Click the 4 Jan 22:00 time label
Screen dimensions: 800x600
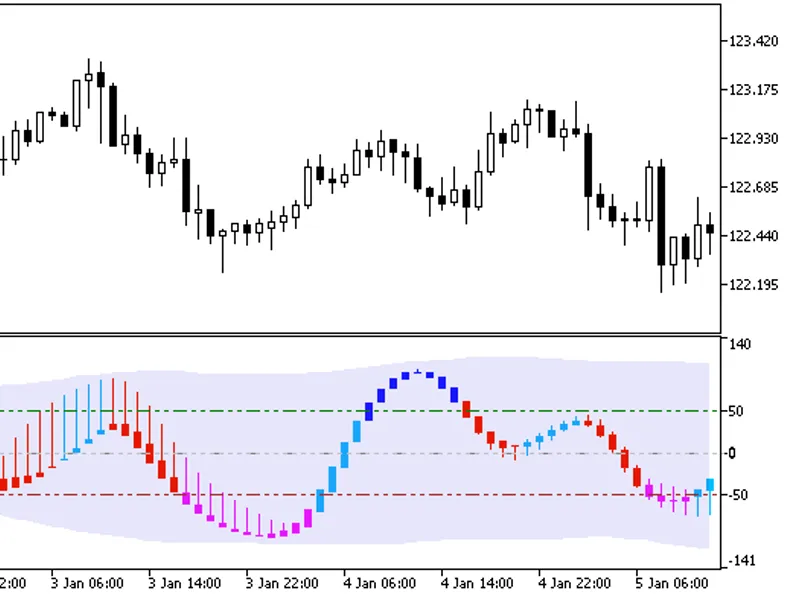(x=574, y=583)
